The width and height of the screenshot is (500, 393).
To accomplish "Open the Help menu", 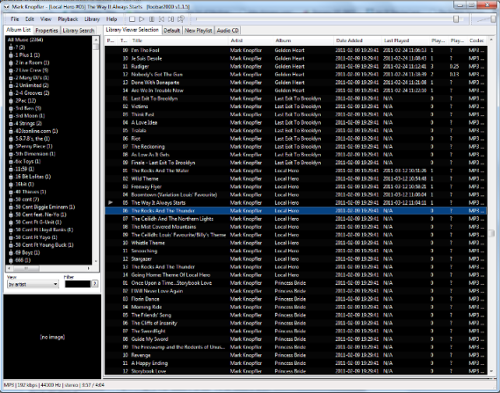I will point(111,19).
